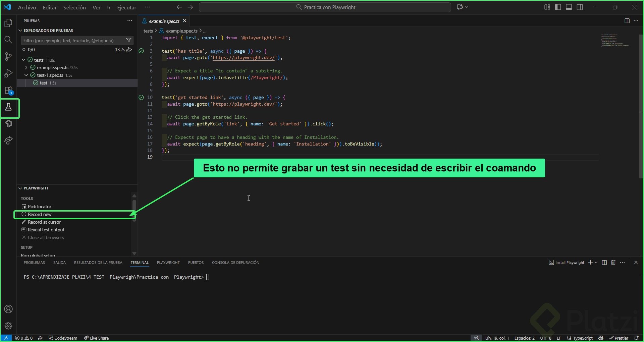Go forward in navigation history
644x342 pixels.
[x=191, y=7]
